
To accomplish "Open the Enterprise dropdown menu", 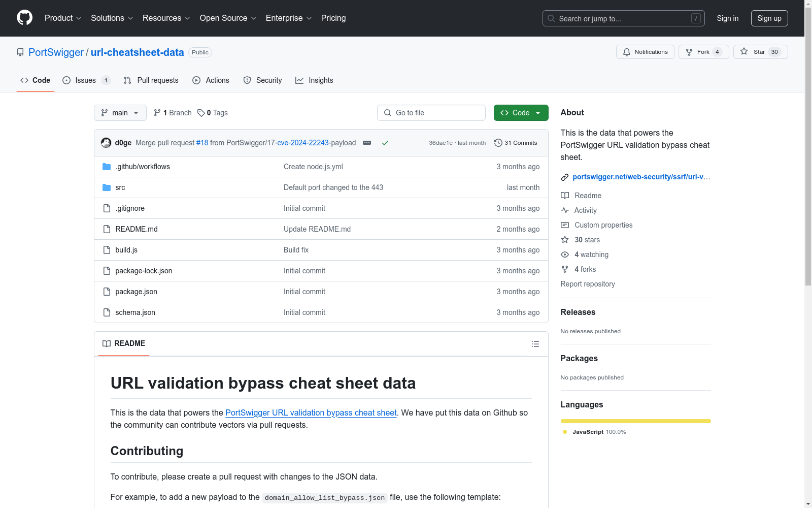I will (x=289, y=18).
